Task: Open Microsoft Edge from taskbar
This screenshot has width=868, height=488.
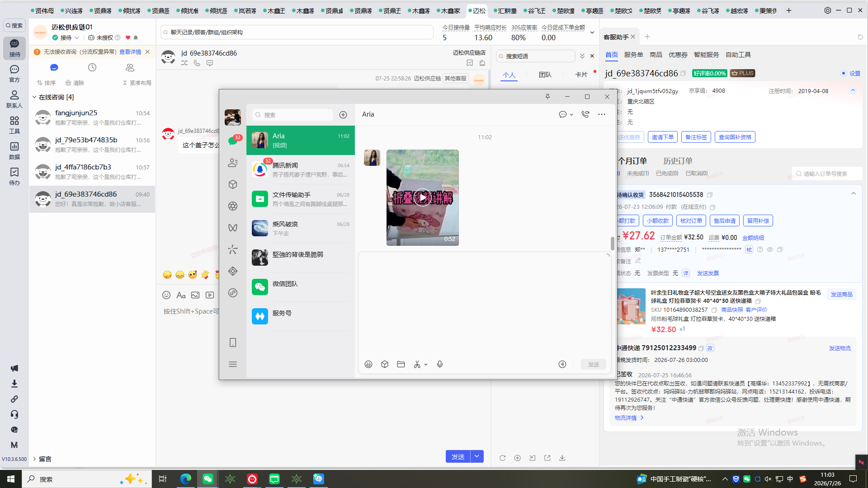Action: [185, 479]
